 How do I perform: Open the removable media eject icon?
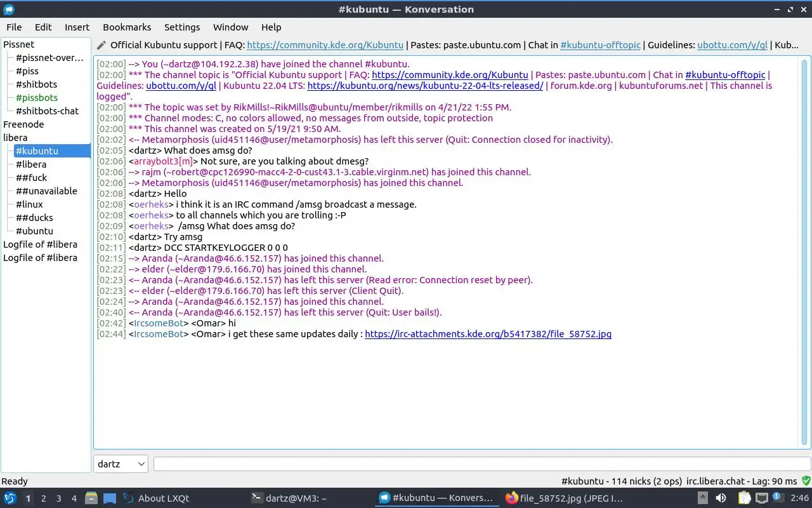pyautogui.click(x=703, y=498)
